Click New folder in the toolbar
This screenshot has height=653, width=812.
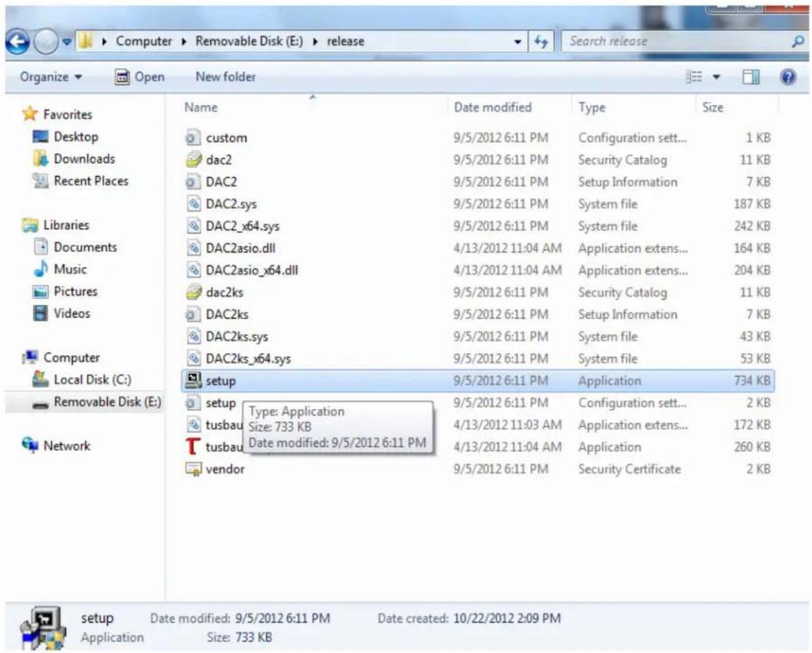coord(225,77)
